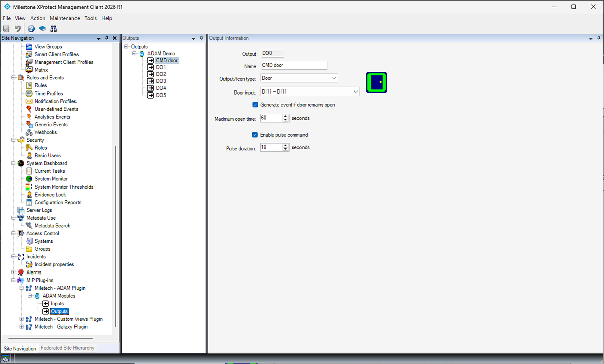Screen dimensions: 604x364
Task: Decrease Pulse duration stepper
Action: [286, 149]
